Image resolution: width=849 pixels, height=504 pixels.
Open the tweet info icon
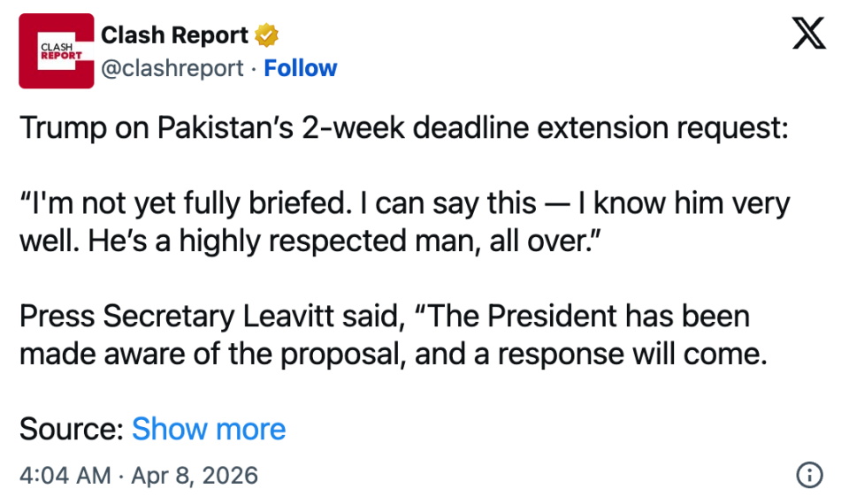809,476
